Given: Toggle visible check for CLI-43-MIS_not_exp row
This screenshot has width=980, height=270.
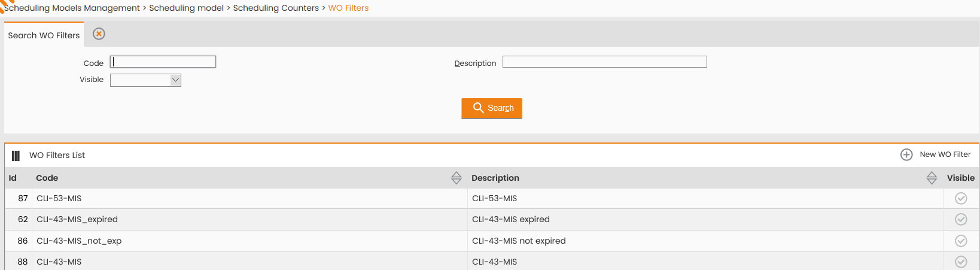Looking at the screenshot, I should (961, 241).
